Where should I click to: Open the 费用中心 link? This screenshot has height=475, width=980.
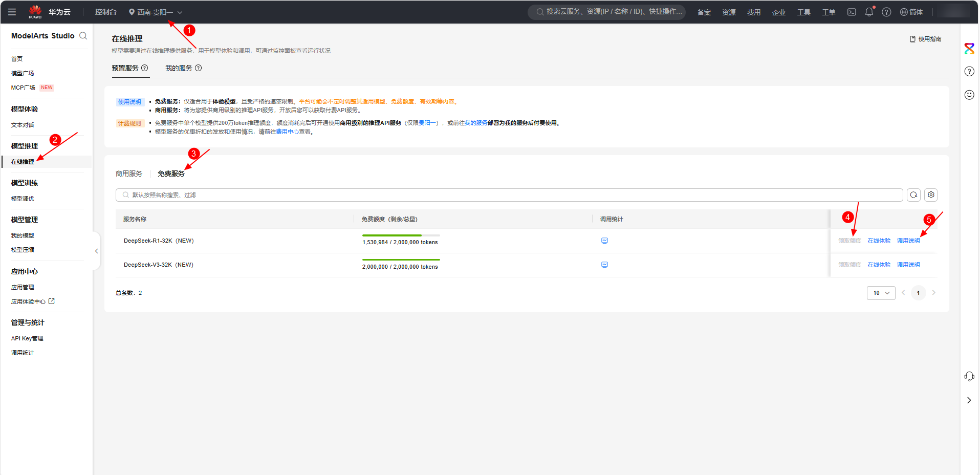click(x=287, y=132)
